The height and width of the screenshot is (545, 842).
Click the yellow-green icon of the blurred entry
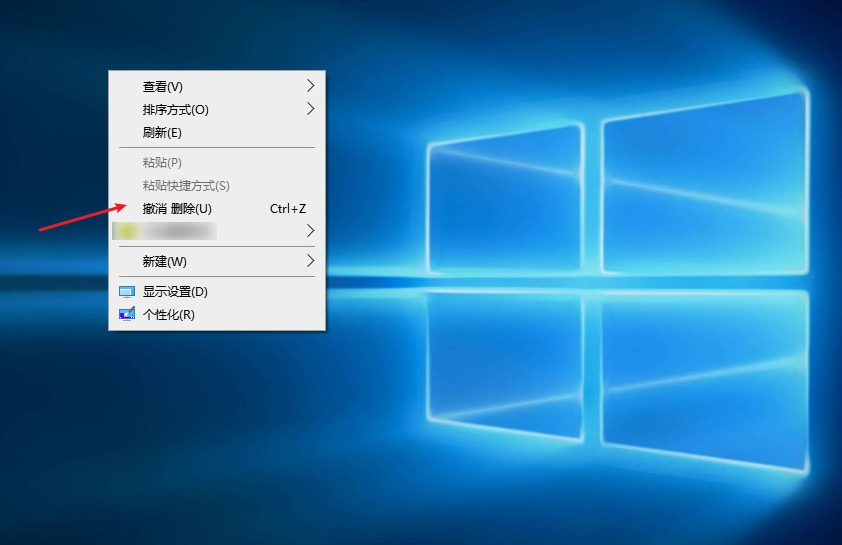[127, 232]
